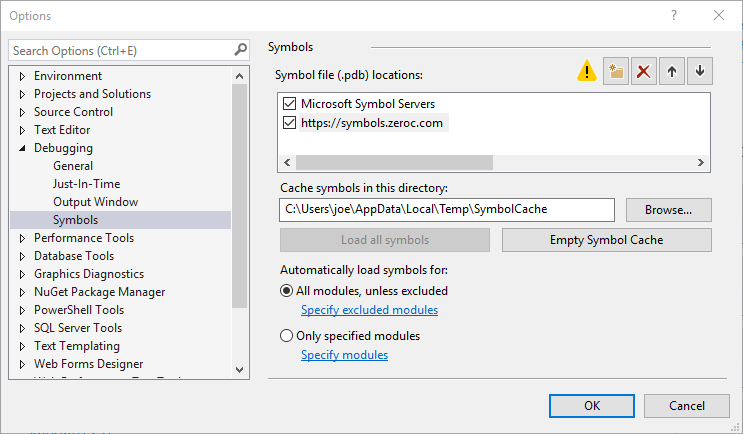Move symbol location up with arrow
The image size is (743, 434).
672,71
